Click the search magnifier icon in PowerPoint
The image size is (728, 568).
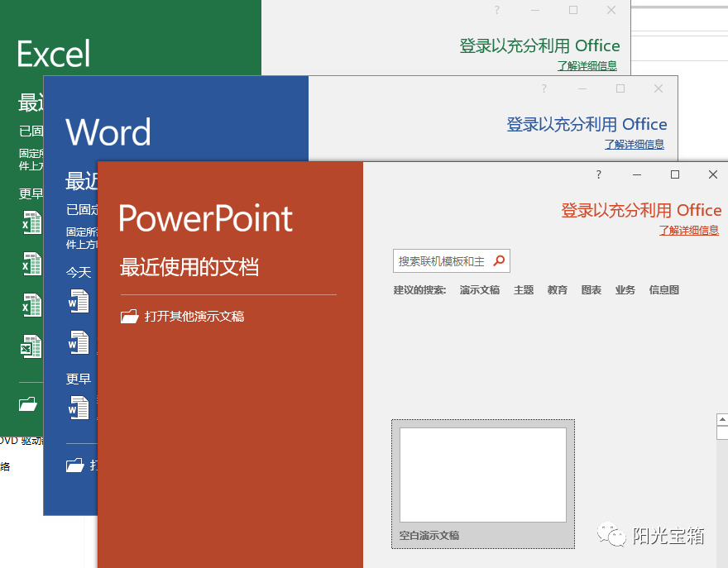(499, 260)
